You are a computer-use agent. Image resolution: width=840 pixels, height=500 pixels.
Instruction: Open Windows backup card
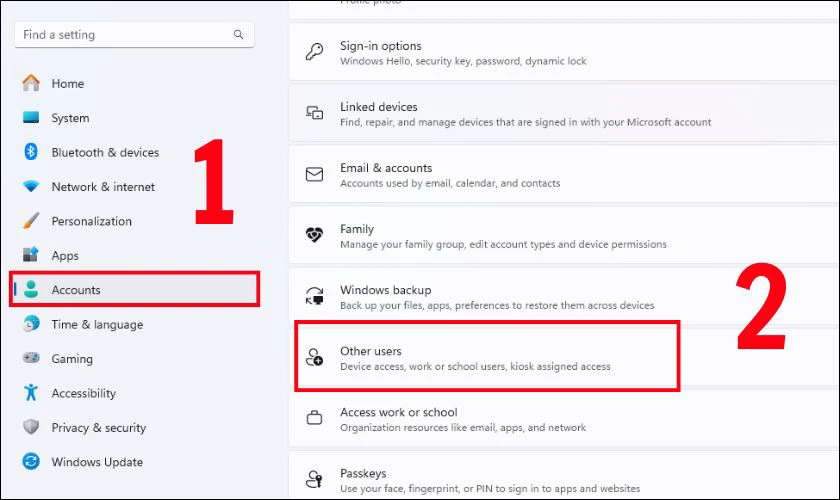click(x=564, y=296)
